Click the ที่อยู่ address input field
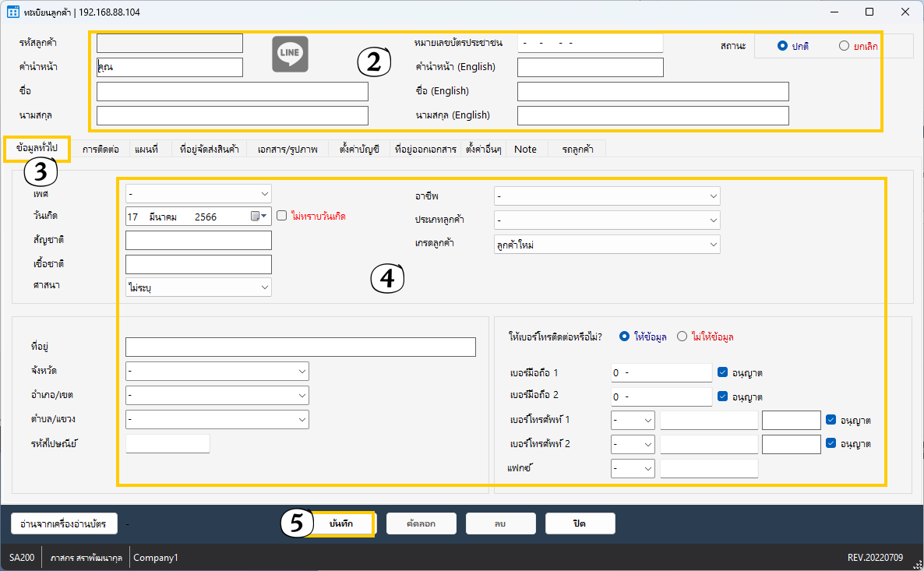924x571 pixels. tap(300, 347)
